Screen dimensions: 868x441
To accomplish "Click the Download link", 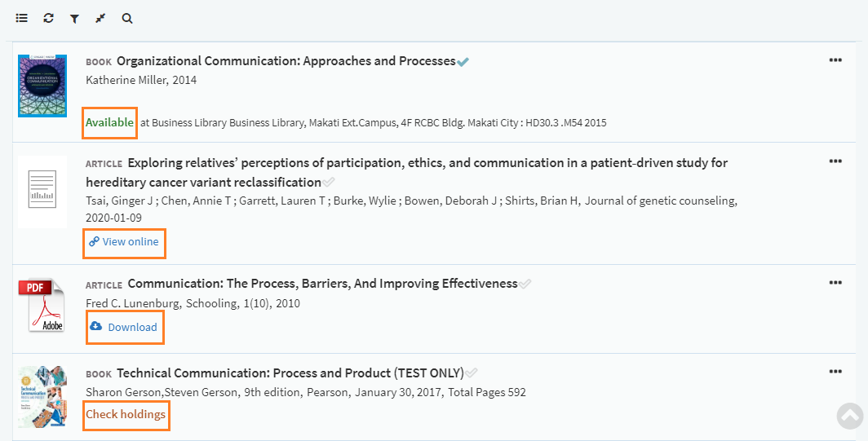I will click(x=132, y=327).
